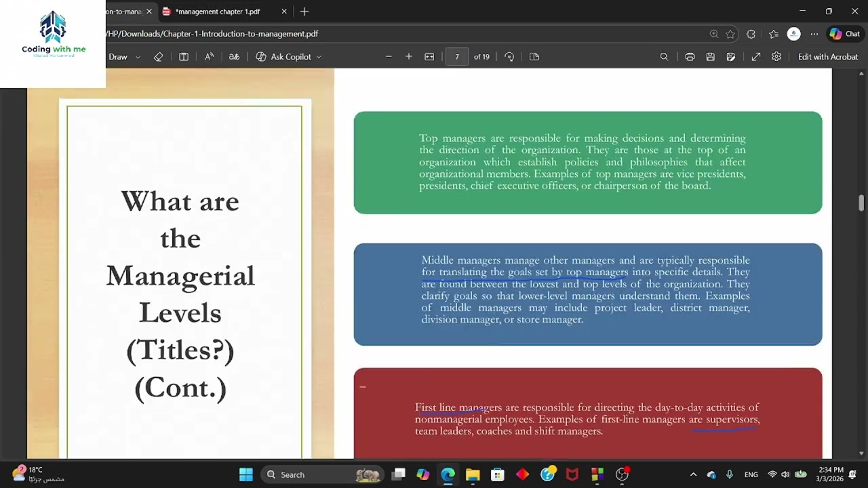Select the Erase tool in PDF toolbar
The height and width of the screenshot is (488, 868).
[x=158, y=57]
